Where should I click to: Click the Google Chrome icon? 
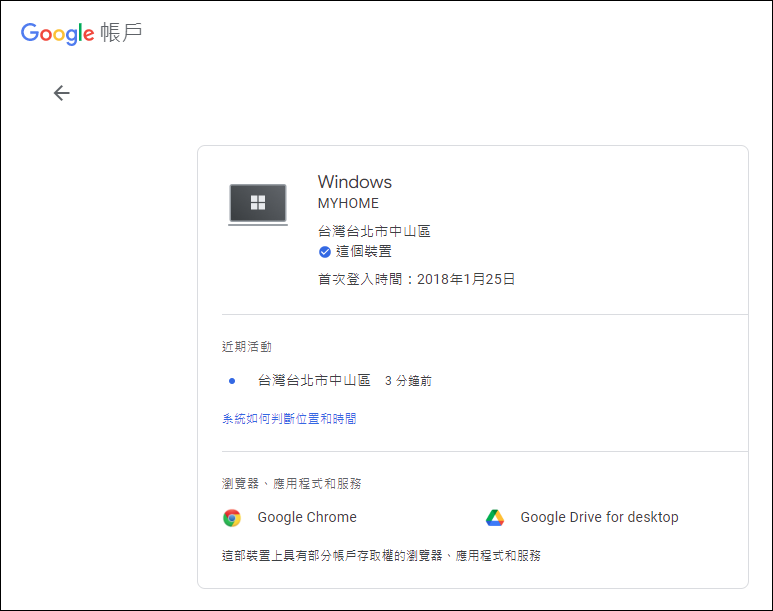(232, 518)
